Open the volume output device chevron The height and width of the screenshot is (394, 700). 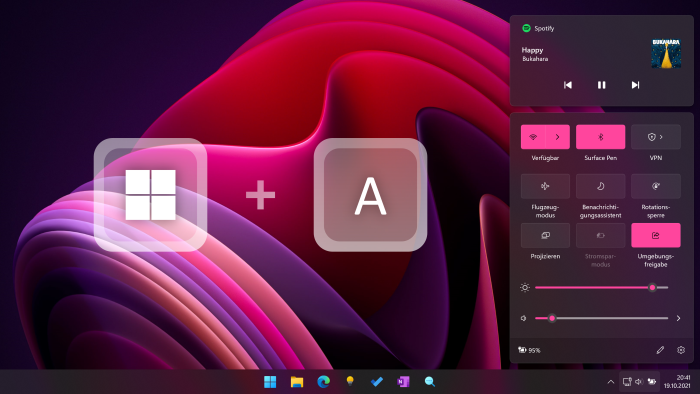pos(678,318)
